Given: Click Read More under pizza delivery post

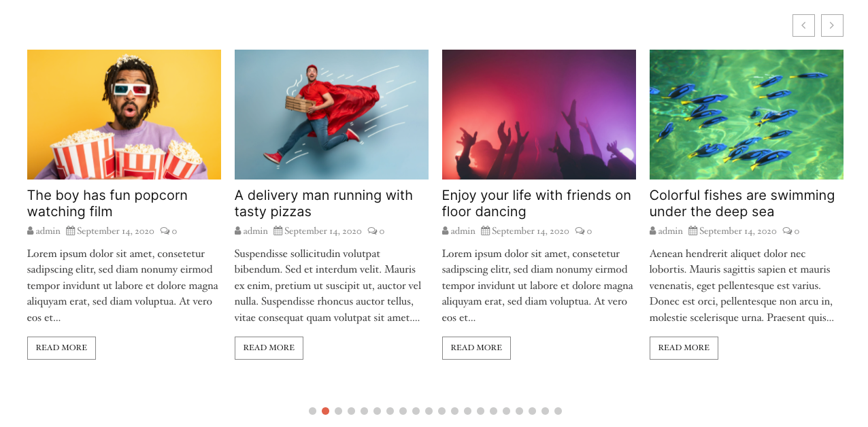Looking at the screenshot, I should (x=269, y=348).
